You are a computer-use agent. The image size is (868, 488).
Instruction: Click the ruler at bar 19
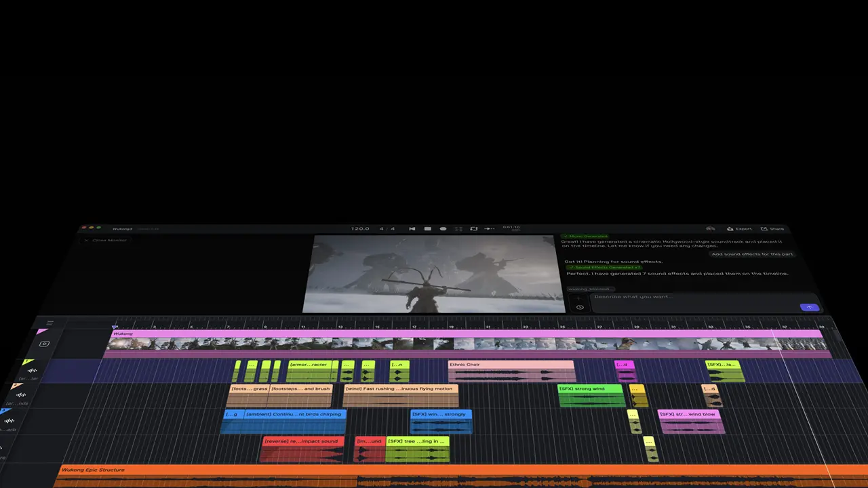[451, 326]
